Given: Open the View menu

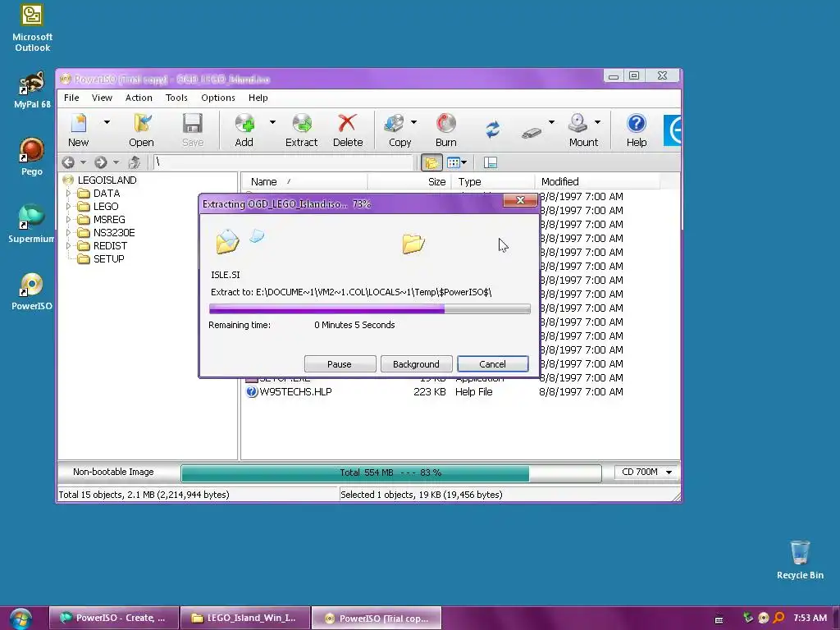Looking at the screenshot, I should pos(102,98).
